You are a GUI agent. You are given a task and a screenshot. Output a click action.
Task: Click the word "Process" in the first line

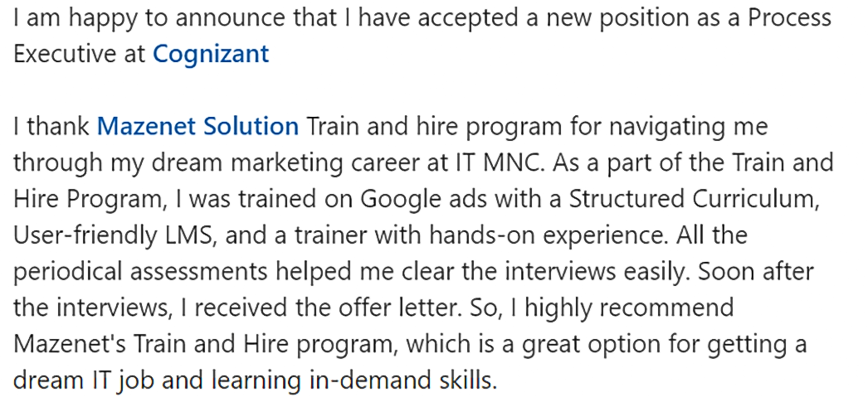pyautogui.click(x=790, y=18)
